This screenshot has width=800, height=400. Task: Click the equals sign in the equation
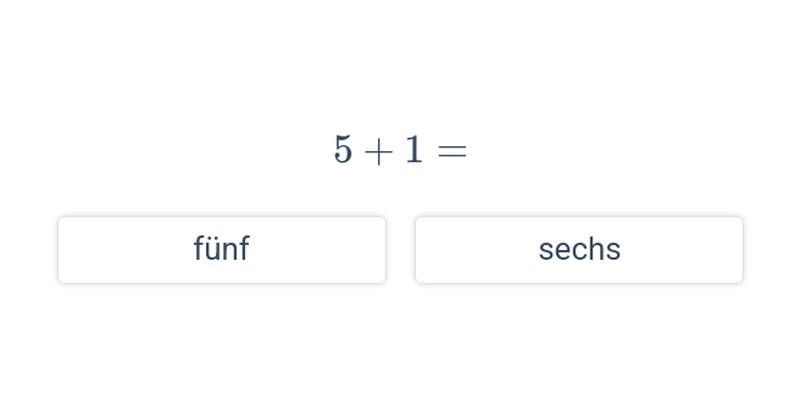[x=452, y=151]
